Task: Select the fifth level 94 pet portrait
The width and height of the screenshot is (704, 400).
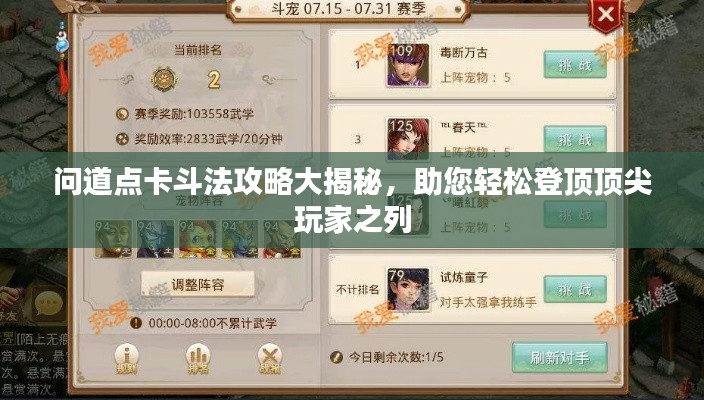Action: click(x=282, y=239)
